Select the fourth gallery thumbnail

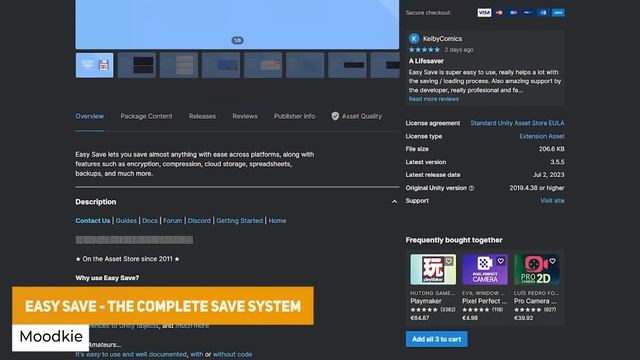(221, 65)
